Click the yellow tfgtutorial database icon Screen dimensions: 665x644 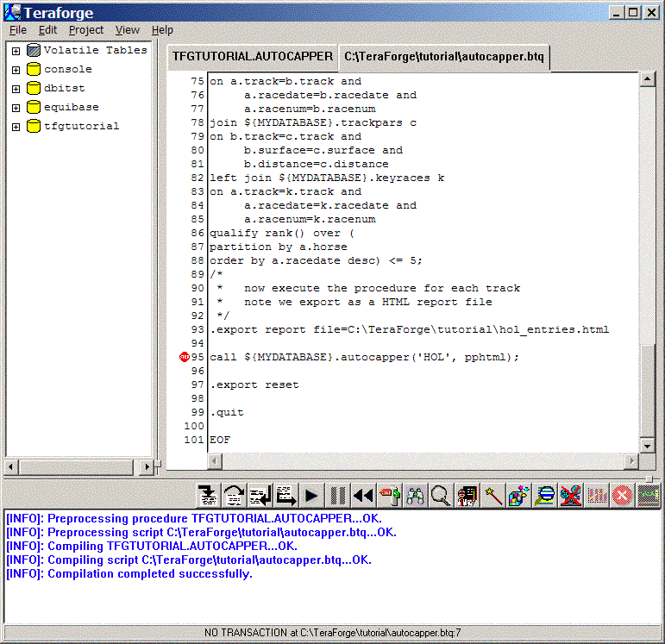(x=34, y=127)
